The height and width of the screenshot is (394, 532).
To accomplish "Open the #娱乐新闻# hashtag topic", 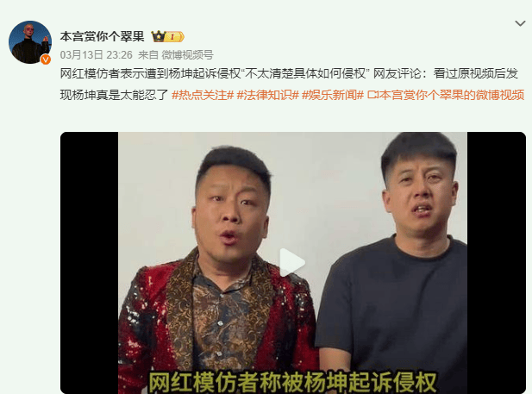I will coord(333,95).
